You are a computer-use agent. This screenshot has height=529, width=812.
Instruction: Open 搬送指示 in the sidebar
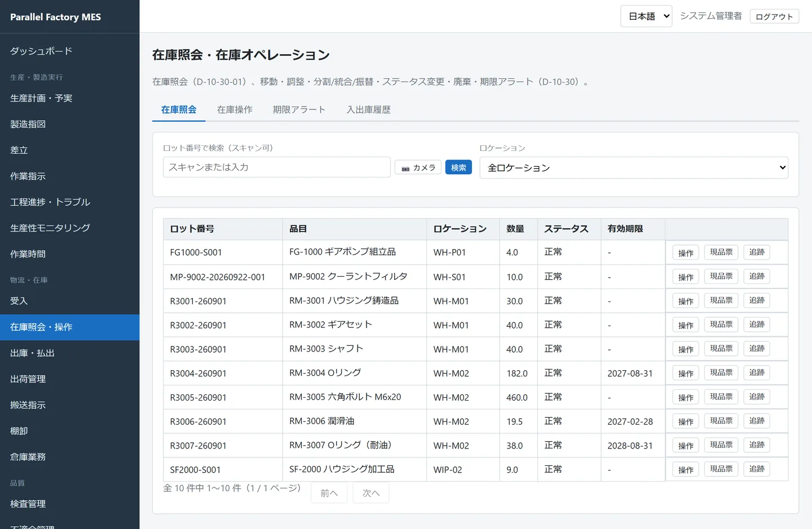coord(69,405)
